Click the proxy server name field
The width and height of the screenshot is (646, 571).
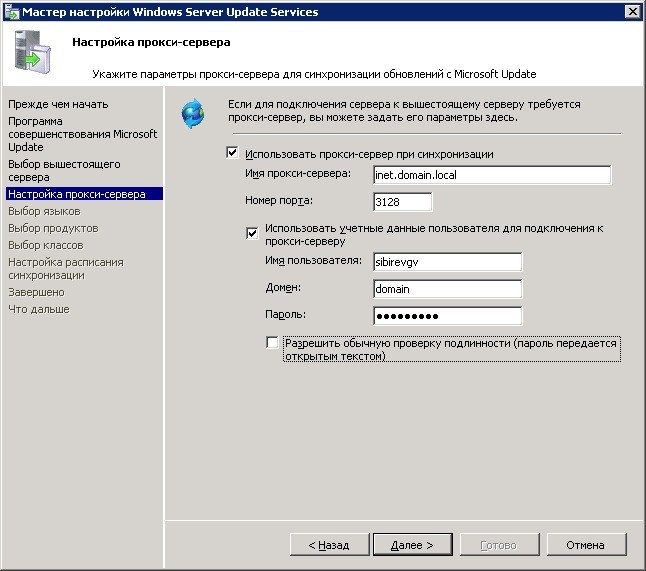492,175
